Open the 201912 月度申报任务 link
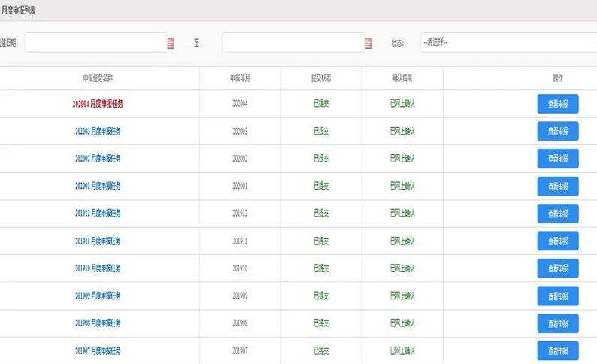The height and width of the screenshot is (364, 597). point(98,214)
